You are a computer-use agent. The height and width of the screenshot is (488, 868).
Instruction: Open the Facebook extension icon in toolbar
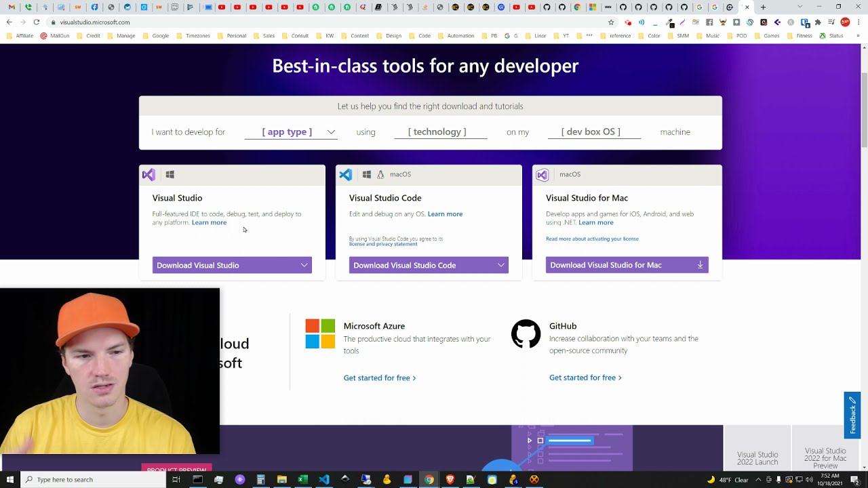coord(709,22)
